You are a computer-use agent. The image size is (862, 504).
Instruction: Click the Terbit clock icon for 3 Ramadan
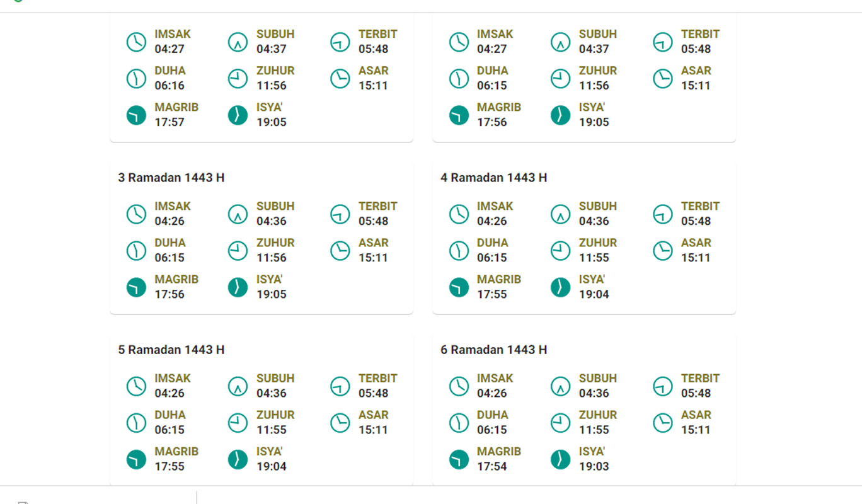340,214
